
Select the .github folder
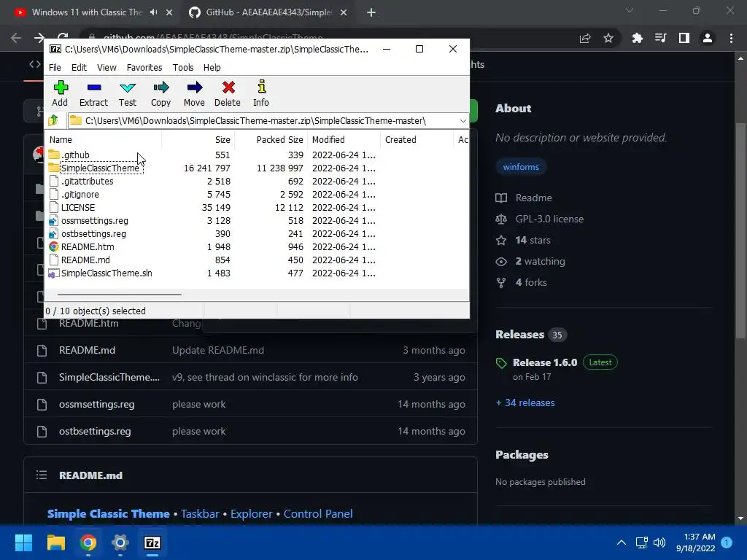click(x=75, y=155)
